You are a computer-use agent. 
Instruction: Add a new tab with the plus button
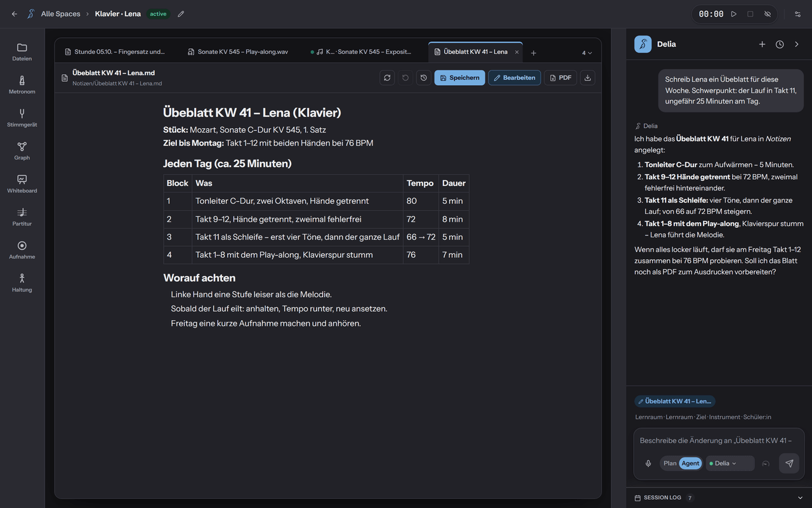click(534, 53)
